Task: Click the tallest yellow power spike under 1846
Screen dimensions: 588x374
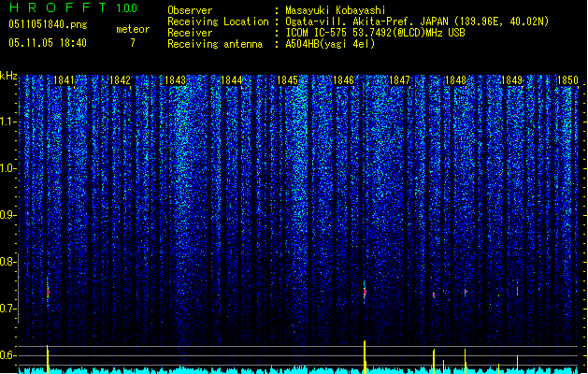Action: coord(365,357)
